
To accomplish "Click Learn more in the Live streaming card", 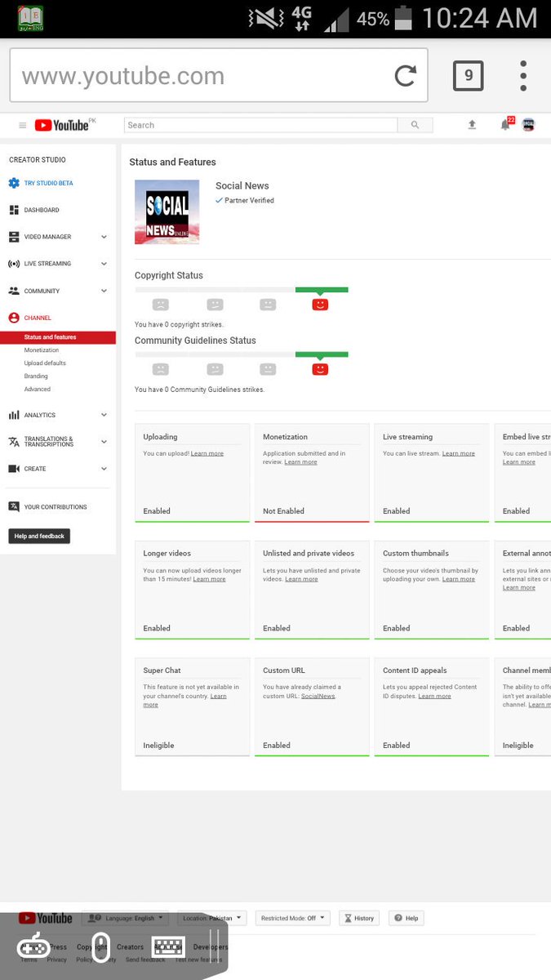I will point(458,453).
